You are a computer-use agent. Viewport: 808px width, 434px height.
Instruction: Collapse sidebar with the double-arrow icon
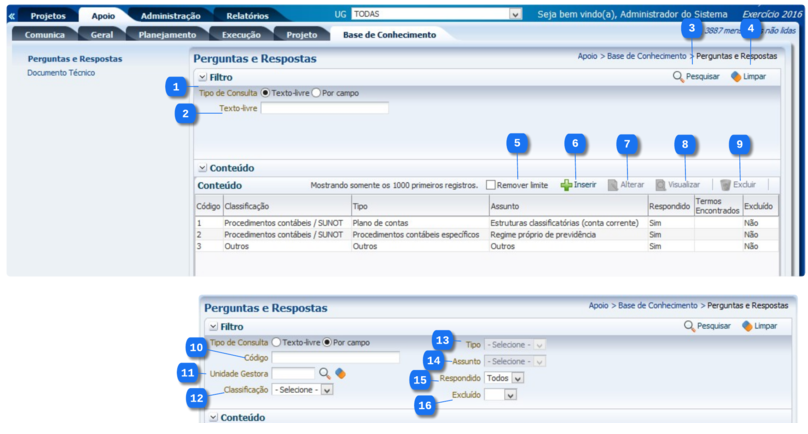[12, 16]
